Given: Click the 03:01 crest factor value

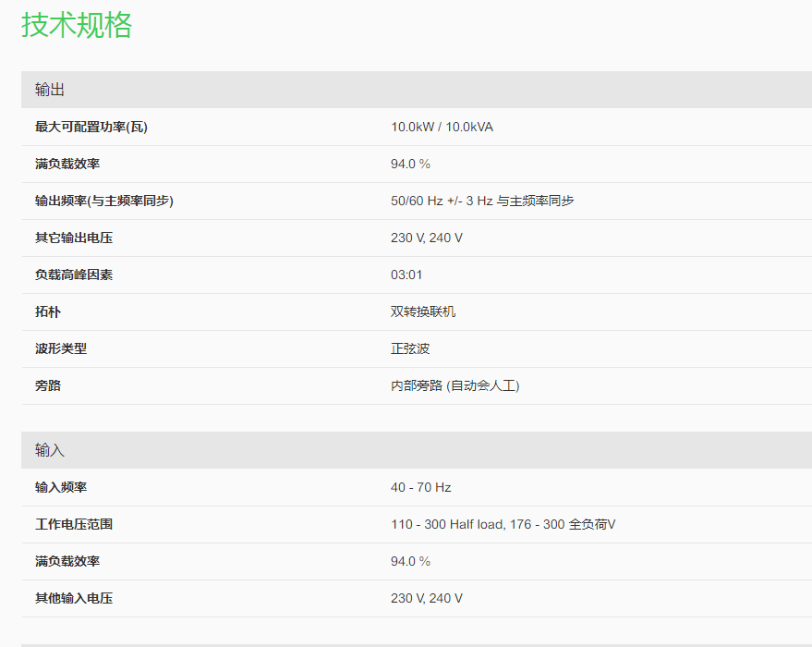Looking at the screenshot, I should [x=406, y=275].
